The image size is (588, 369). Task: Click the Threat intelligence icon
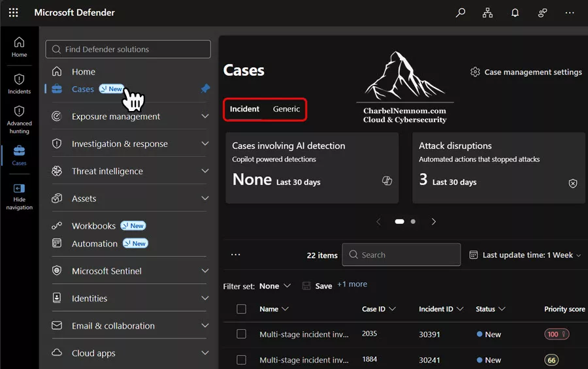point(57,171)
